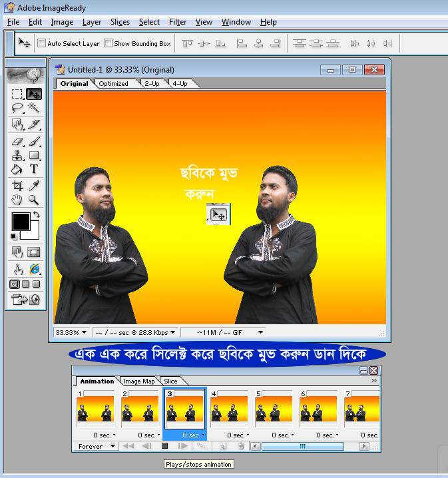Expand the Animation palette options menu
The width and height of the screenshot is (448, 478).
[x=374, y=380]
